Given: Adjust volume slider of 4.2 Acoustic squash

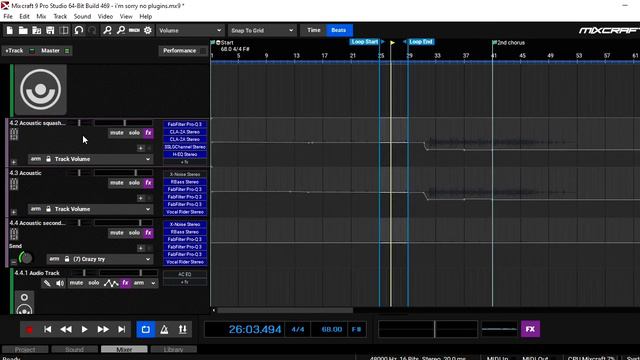Looking at the screenshot, I should point(124,123).
